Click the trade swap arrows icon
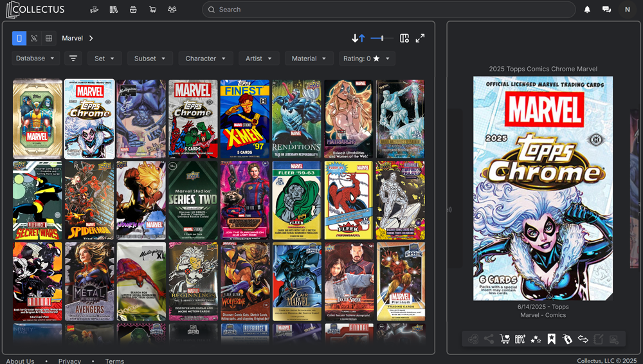Image resolution: width=643 pixels, height=364 pixels. coord(583,339)
